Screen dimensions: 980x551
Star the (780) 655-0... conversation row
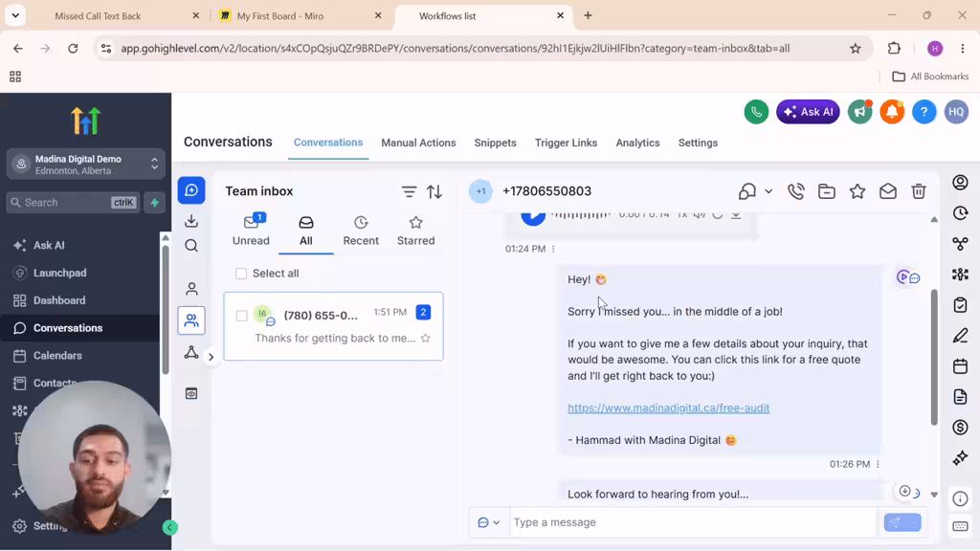[426, 338]
